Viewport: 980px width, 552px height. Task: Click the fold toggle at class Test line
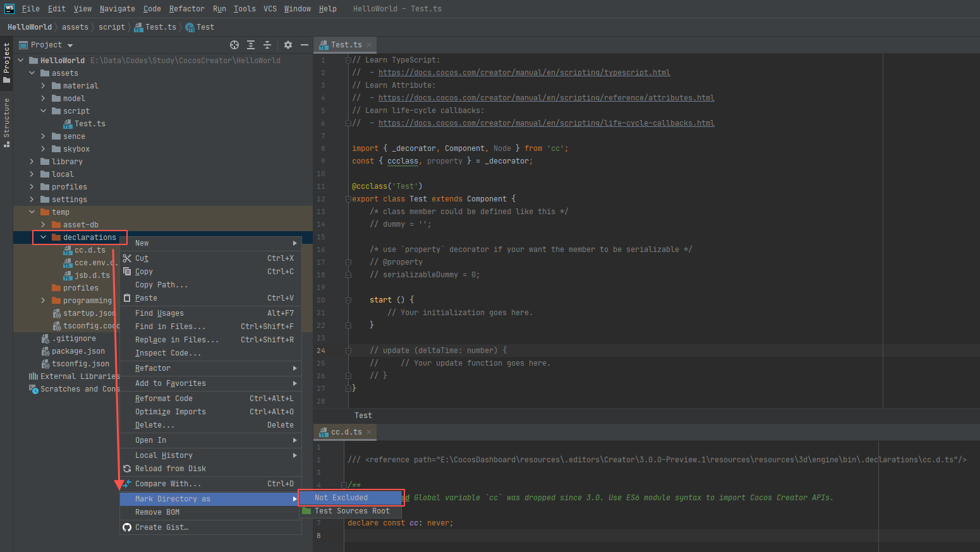coord(348,199)
